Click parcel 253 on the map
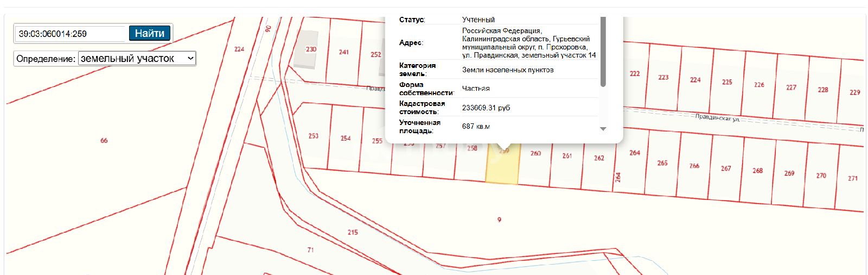This screenshot has width=868, height=275. (313, 136)
